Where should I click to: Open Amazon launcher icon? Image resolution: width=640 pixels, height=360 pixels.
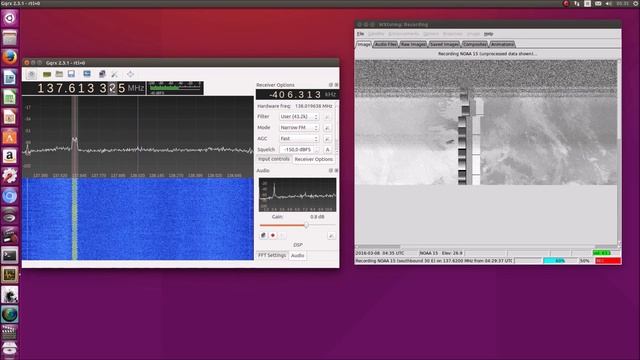tap(9, 156)
